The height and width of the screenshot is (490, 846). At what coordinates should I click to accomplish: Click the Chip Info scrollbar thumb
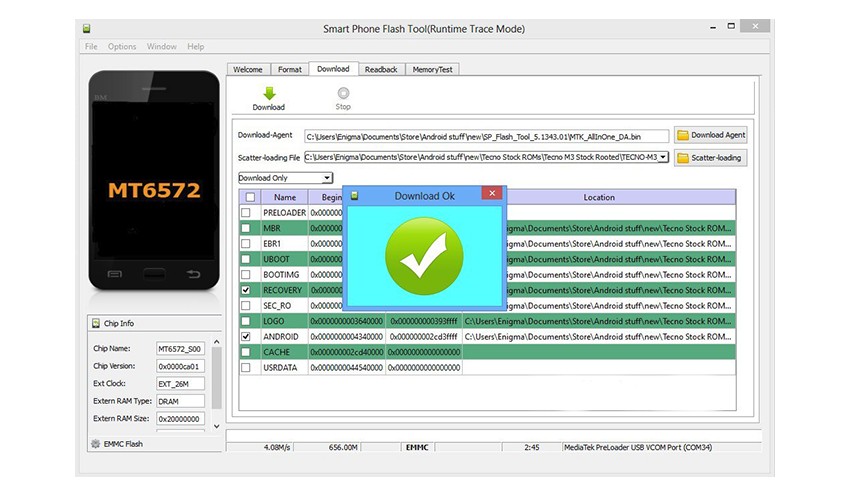coord(216,378)
